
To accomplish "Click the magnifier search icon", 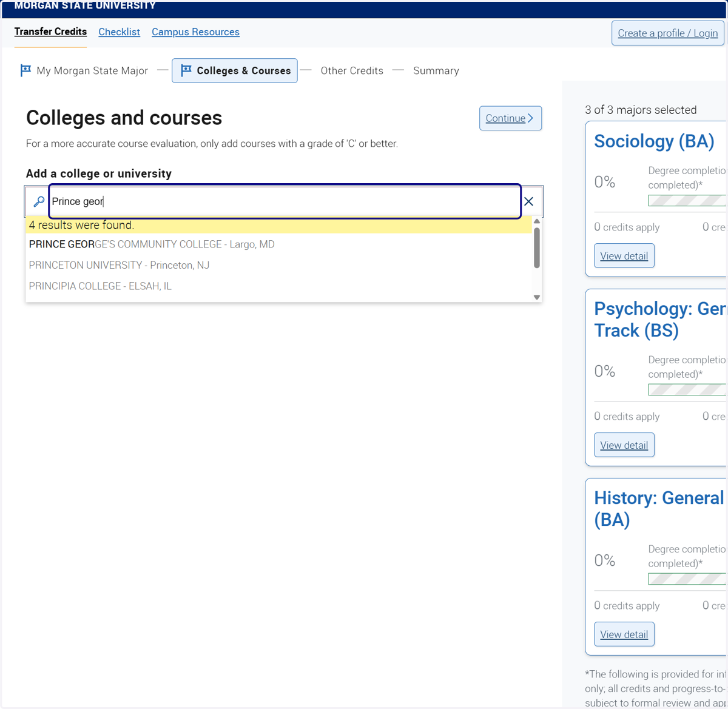I will 39,201.
